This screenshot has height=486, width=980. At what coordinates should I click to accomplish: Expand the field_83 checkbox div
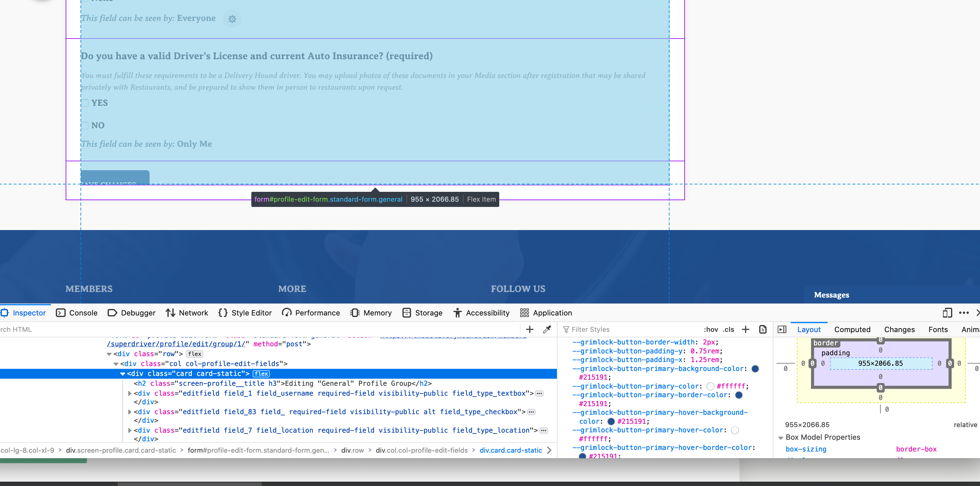(x=129, y=412)
